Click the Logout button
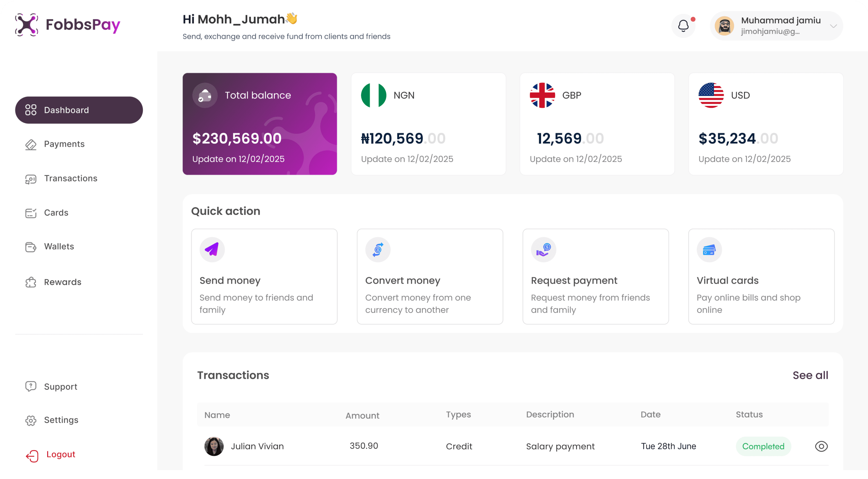This screenshot has height=479, width=868. pyautogui.click(x=60, y=454)
